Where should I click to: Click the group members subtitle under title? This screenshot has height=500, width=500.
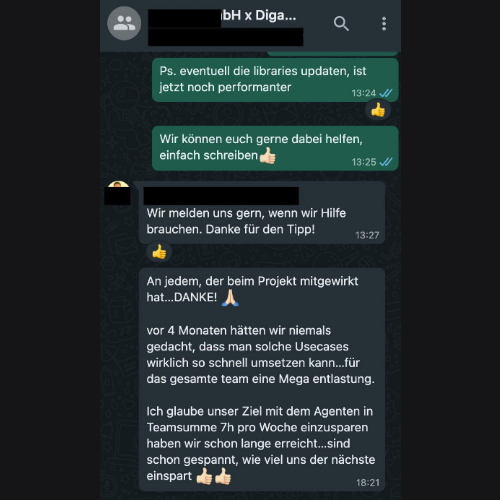[x=226, y=37]
